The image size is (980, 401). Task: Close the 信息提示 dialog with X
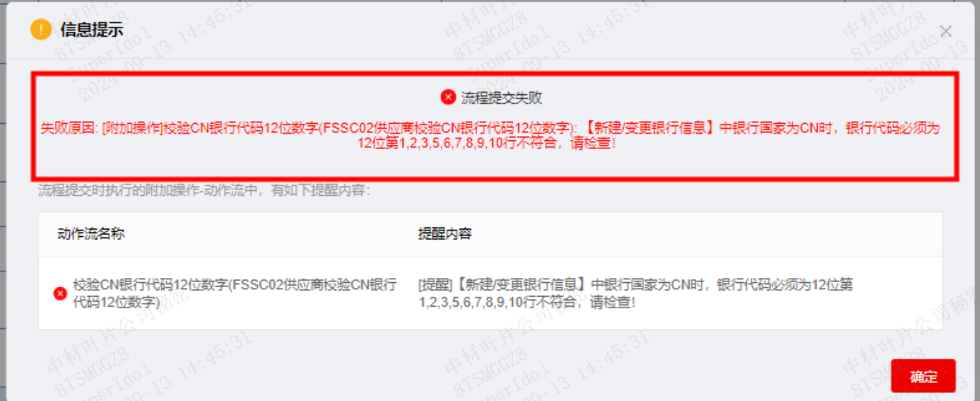[946, 31]
